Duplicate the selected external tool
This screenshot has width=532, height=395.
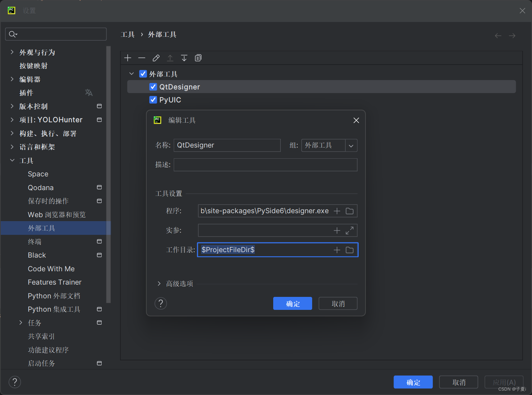[198, 58]
